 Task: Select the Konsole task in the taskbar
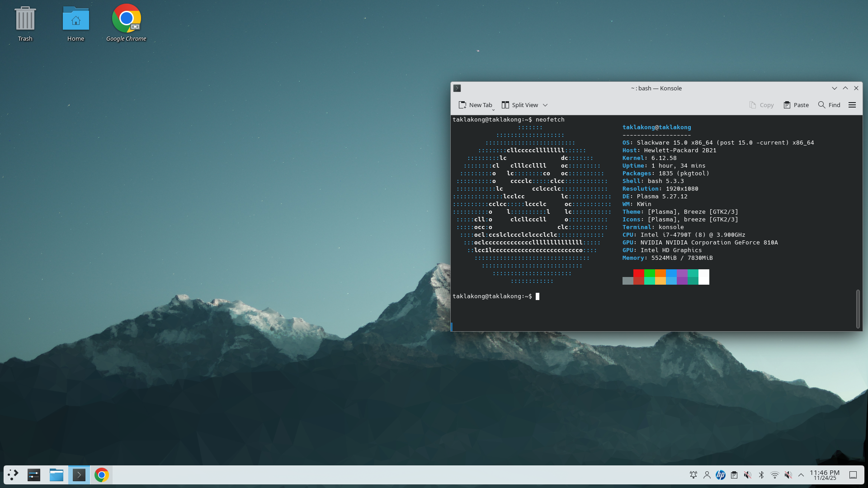[x=79, y=475]
